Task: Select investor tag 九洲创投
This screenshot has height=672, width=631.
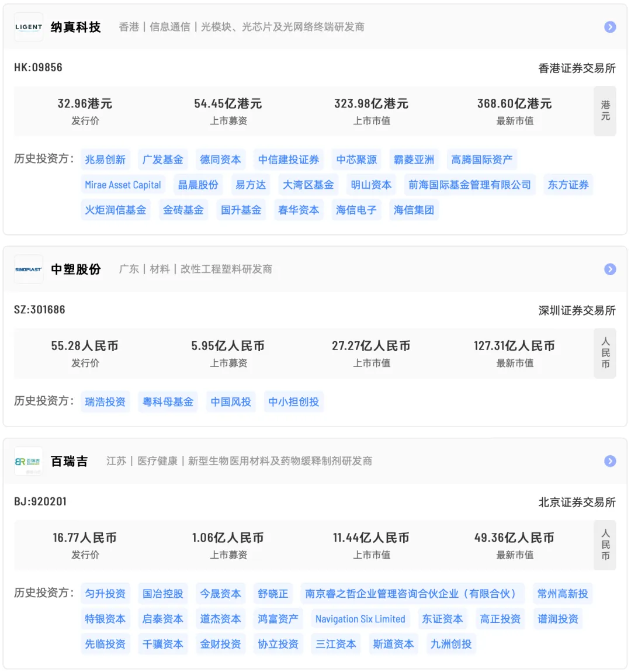Action: (x=451, y=644)
